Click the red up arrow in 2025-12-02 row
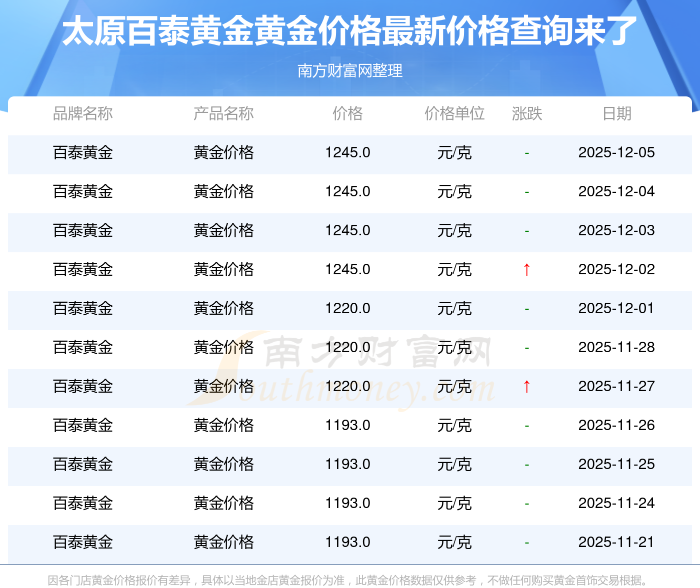The width and height of the screenshot is (700, 588). pos(526,270)
